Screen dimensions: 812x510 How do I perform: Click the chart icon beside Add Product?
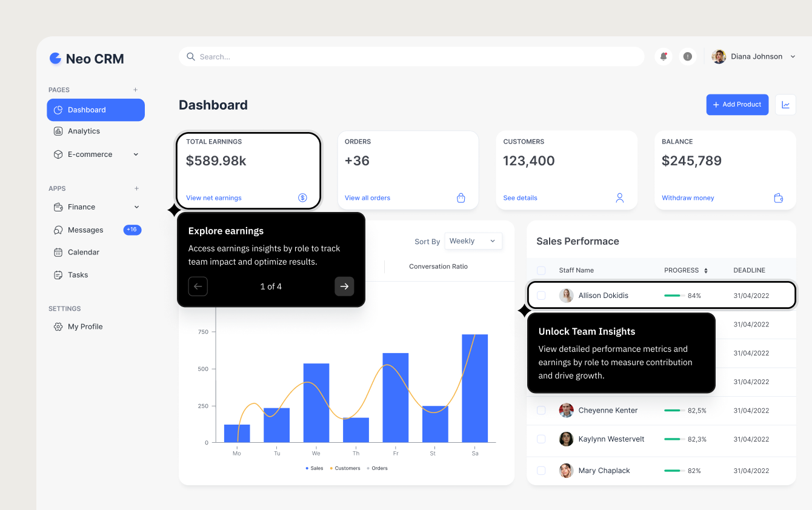click(x=785, y=105)
